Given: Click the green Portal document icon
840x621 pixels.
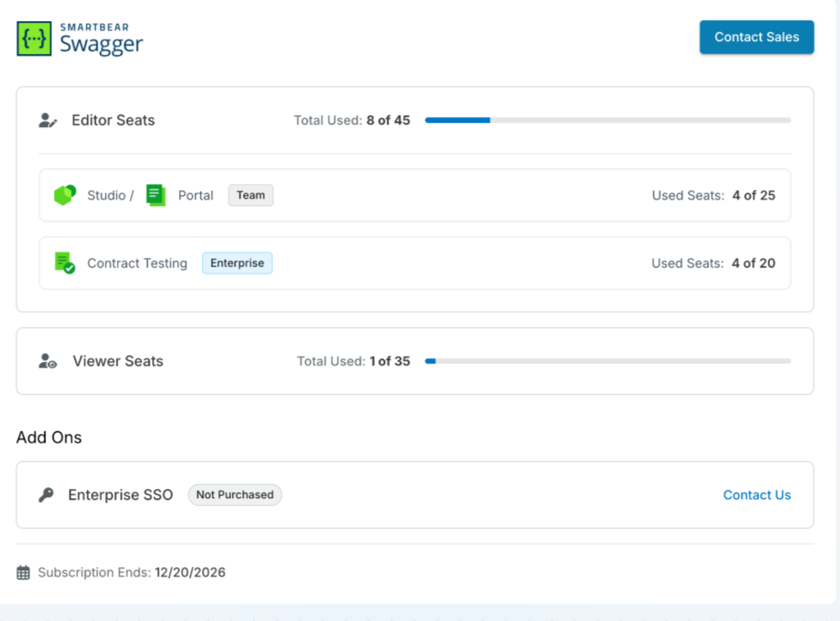Looking at the screenshot, I should (156, 195).
